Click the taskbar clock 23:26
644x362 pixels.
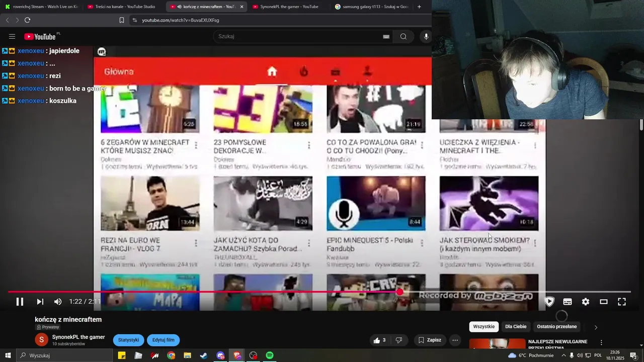click(x=614, y=355)
